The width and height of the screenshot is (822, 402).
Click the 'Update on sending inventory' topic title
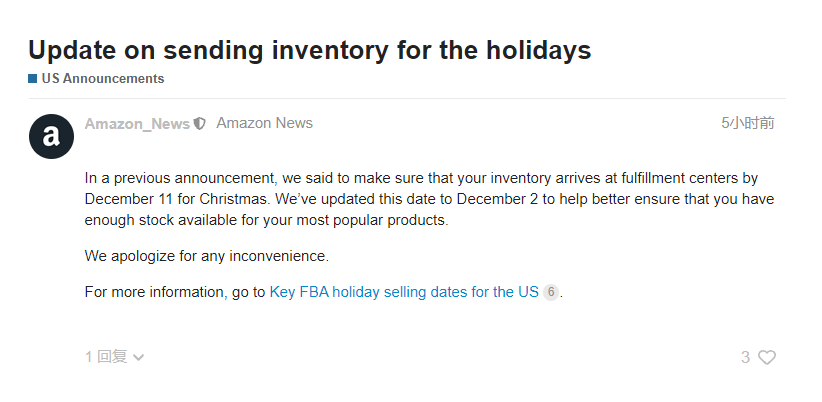tap(309, 50)
